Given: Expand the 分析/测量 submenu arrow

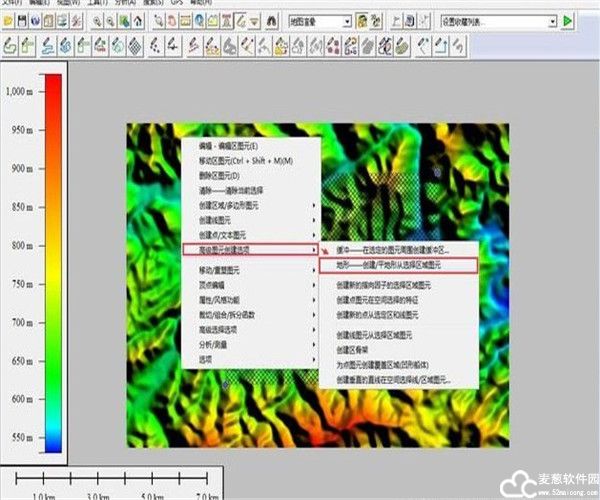Looking at the screenshot, I should pyautogui.click(x=314, y=345).
